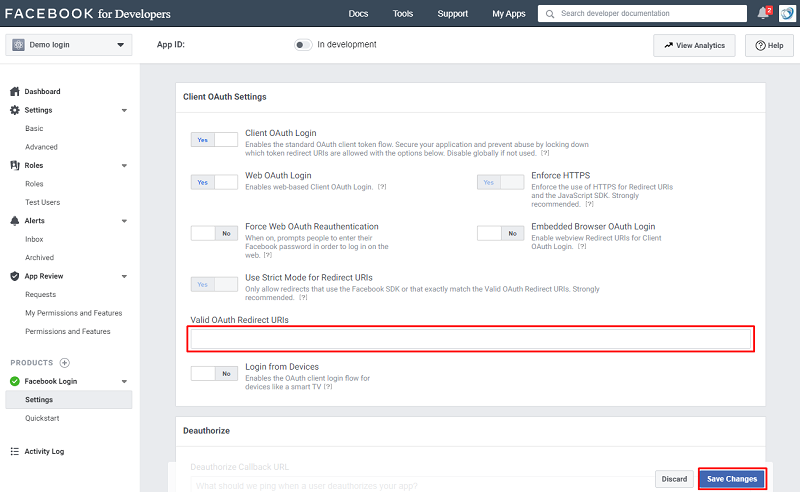Open help tooltip for Web OAuth Login

pyautogui.click(x=382, y=187)
